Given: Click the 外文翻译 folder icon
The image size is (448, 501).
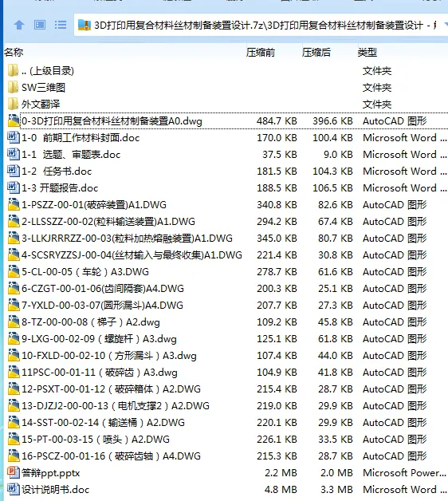Looking at the screenshot, I should [13, 105].
